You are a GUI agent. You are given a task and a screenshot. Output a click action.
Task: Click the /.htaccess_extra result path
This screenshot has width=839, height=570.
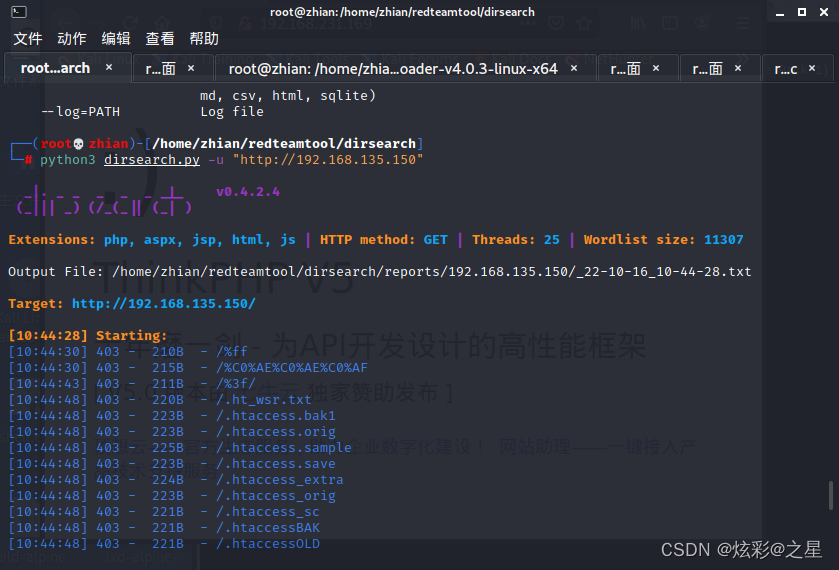click(280, 480)
